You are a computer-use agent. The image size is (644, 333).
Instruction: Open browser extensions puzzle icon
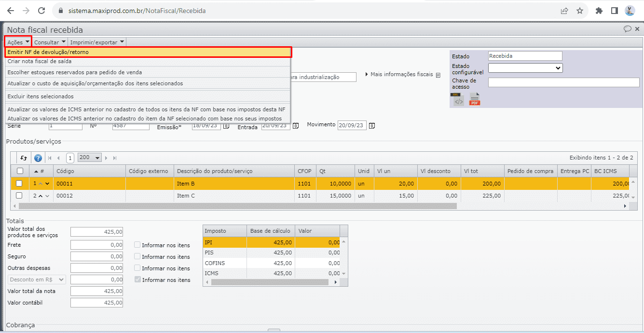(x=599, y=11)
